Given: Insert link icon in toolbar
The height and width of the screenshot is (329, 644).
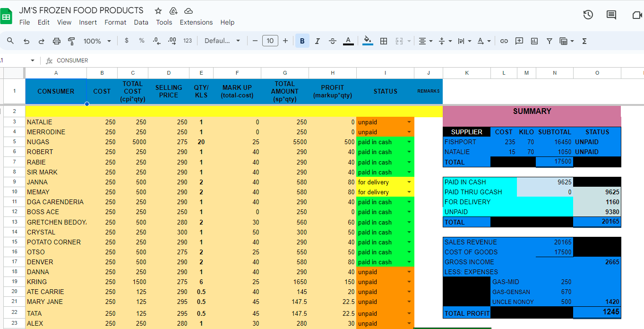Looking at the screenshot, I should [x=504, y=41].
